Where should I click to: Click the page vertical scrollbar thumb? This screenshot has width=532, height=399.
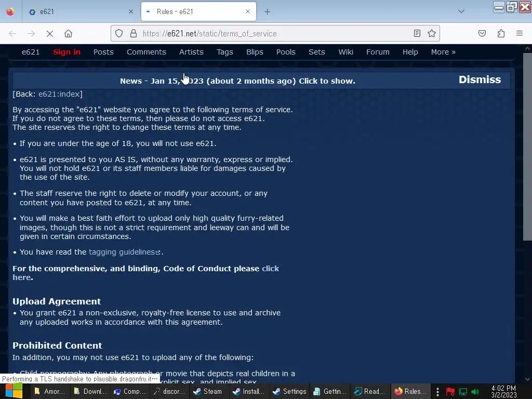tap(527, 147)
